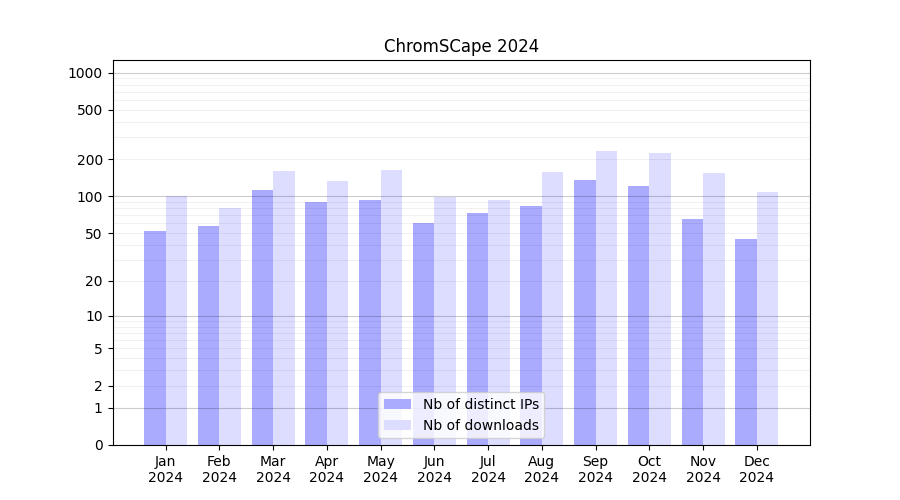Click the 1000 y-axis tick label
This screenshot has width=900, height=500.
pyautogui.click(x=85, y=73)
